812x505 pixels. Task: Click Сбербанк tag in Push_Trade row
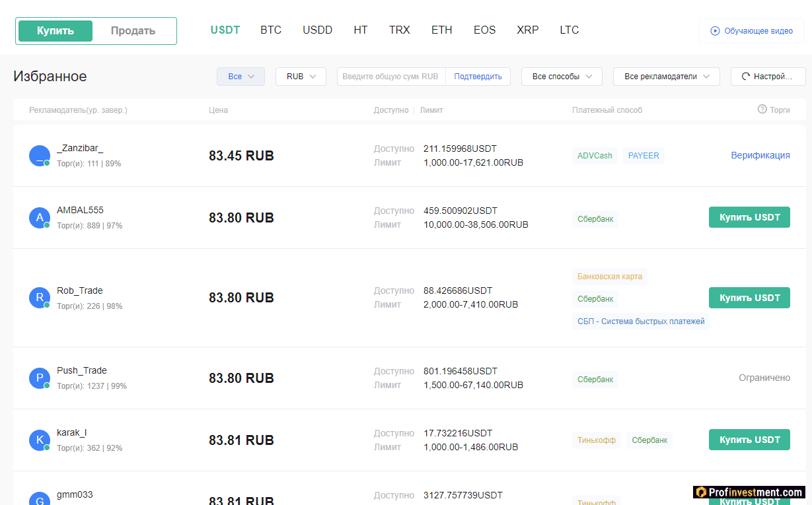click(x=595, y=380)
